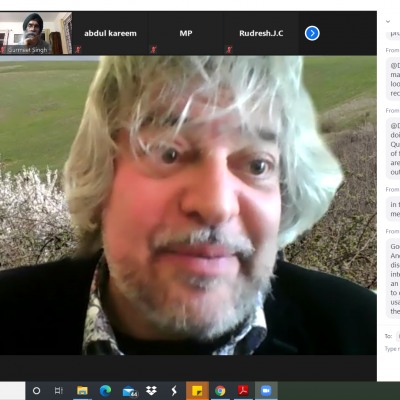Viewport: 400px width, 400px height.
Task: Click the chat message input field
Action: point(393,349)
